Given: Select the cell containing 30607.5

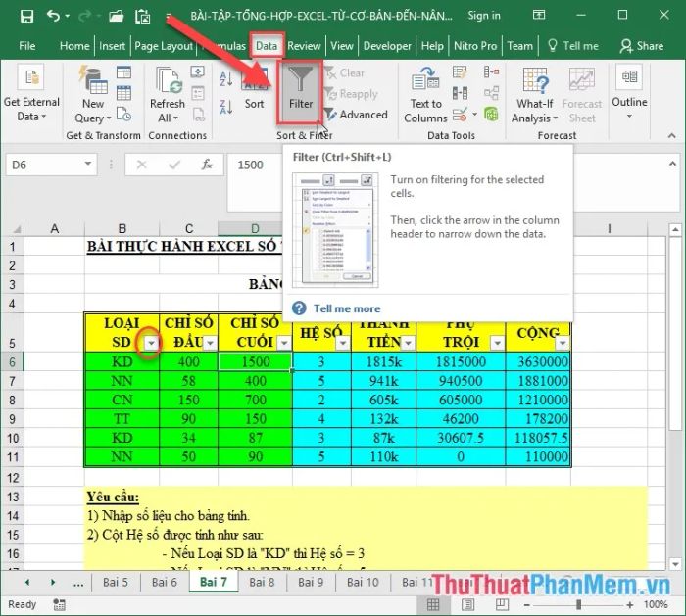Looking at the screenshot, I should (461, 438).
